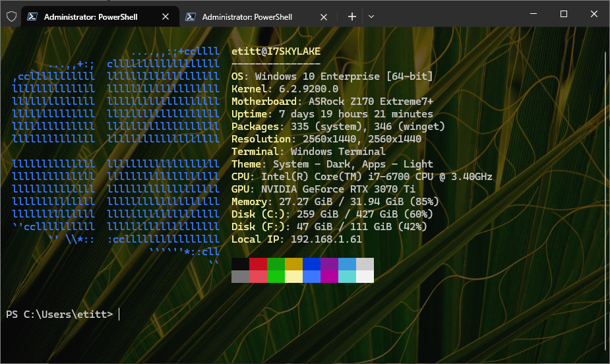The height and width of the screenshot is (364, 610).
Task: Click PowerShell icon on second tab
Action: coord(191,16)
